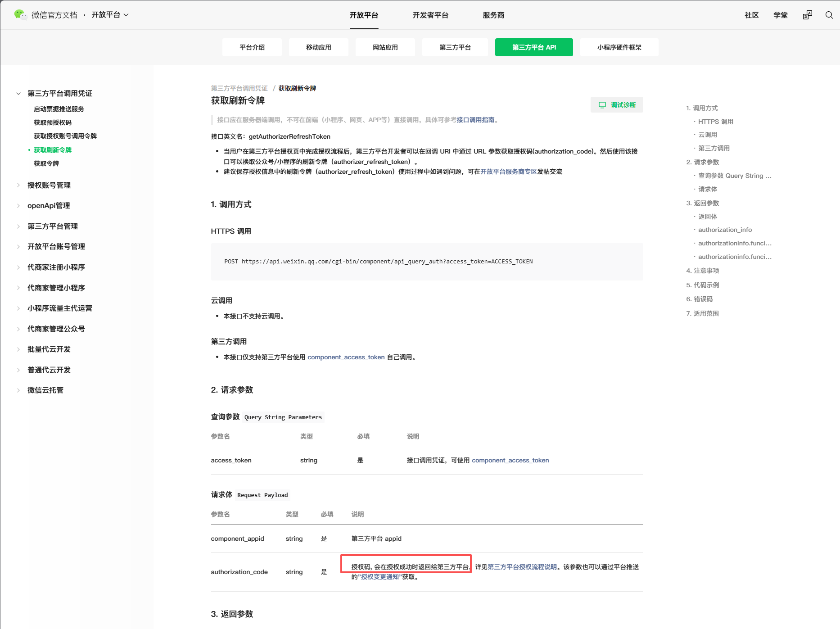Click the 获取刷新令牌 page heading
The width and height of the screenshot is (840, 629).
pos(238,100)
